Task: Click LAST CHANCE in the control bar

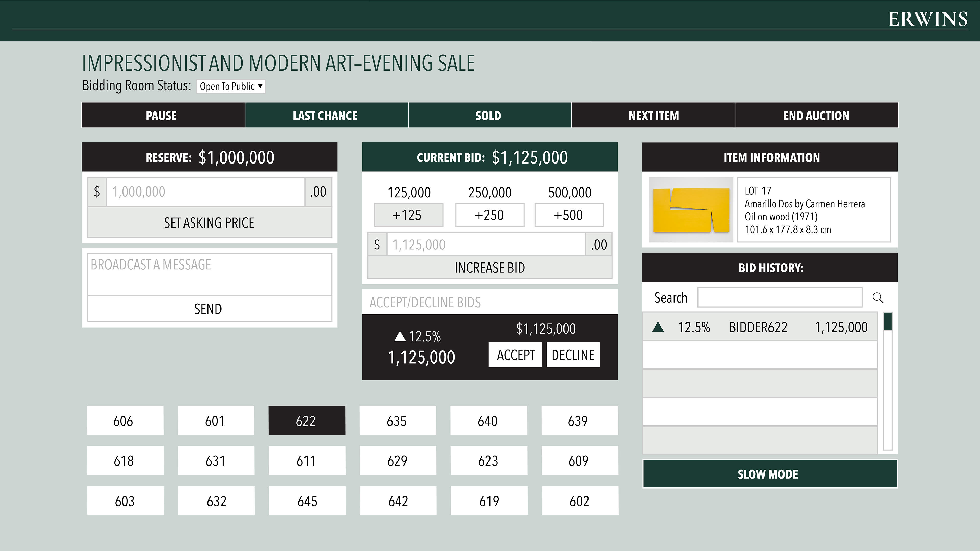Action: tap(326, 115)
